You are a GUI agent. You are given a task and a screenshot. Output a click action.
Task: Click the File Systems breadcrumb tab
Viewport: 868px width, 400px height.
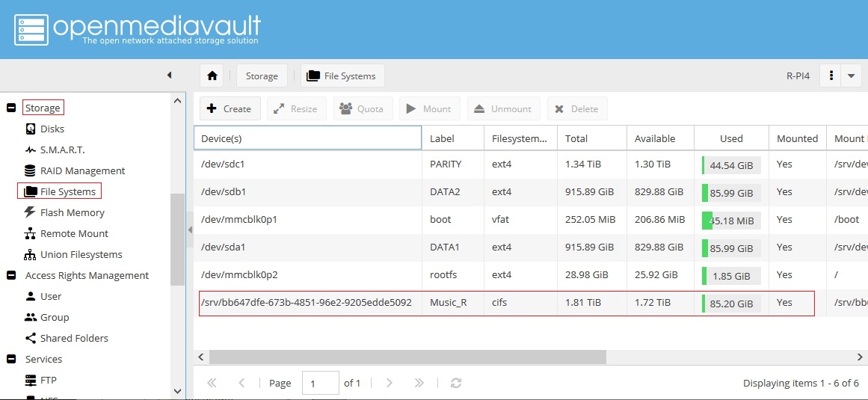[342, 76]
